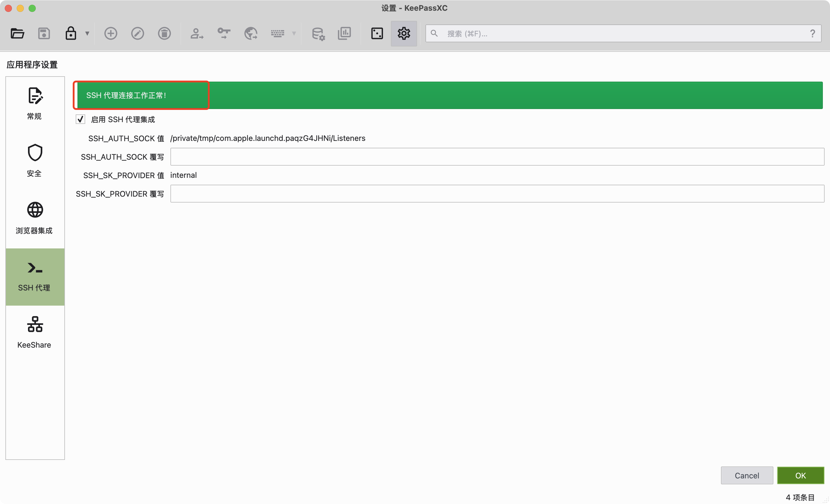830x504 pixels.
Task: Open the password generator dice icon
Action: point(377,33)
